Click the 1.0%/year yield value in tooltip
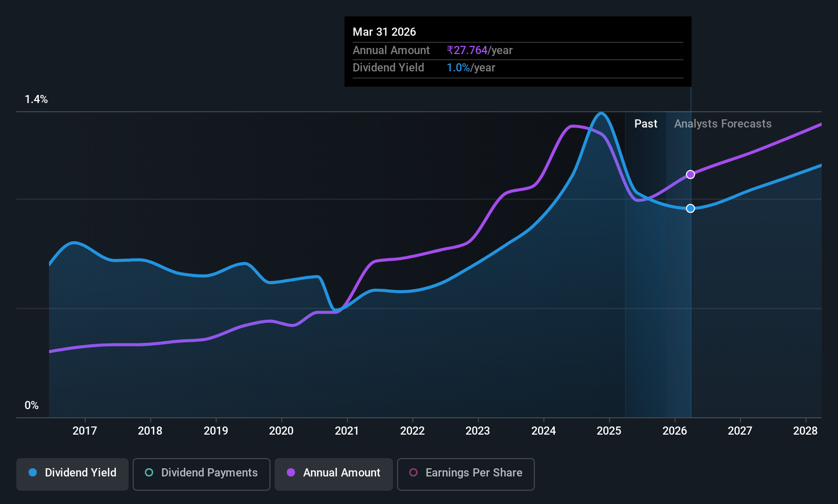 (x=471, y=67)
